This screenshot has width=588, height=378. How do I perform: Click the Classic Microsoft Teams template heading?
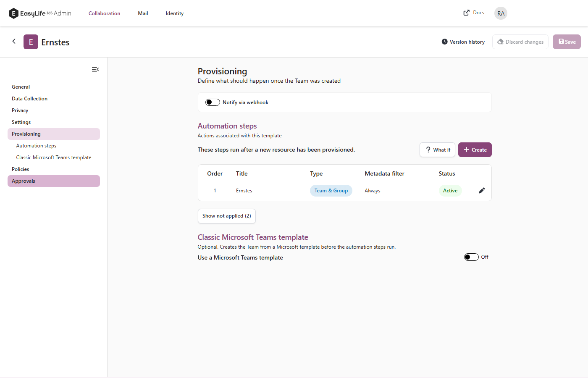click(253, 237)
